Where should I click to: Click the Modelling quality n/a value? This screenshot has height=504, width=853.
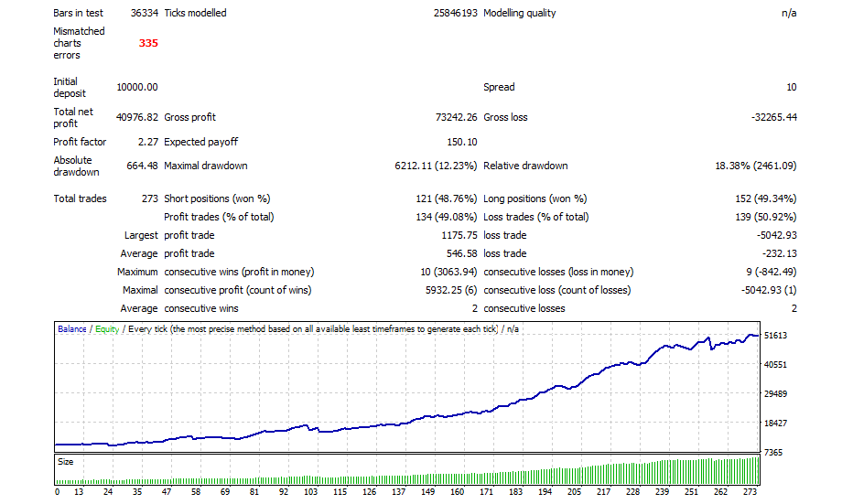coord(787,13)
